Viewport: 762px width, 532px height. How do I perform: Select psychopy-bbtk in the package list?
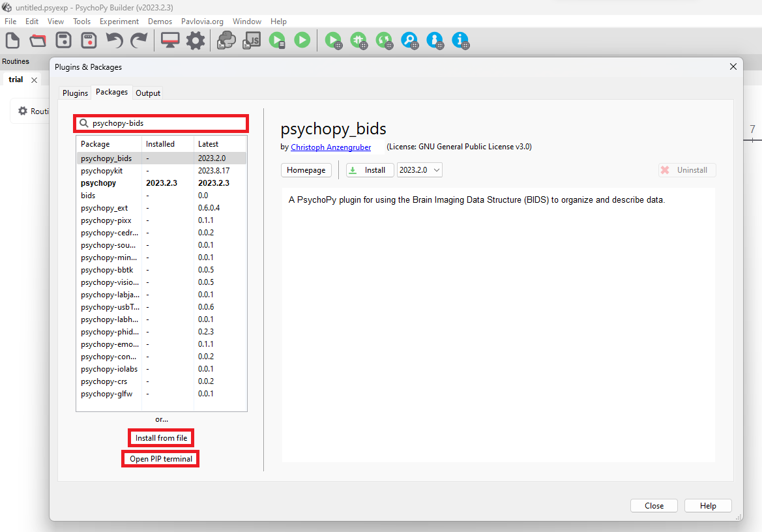pos(162,270)
